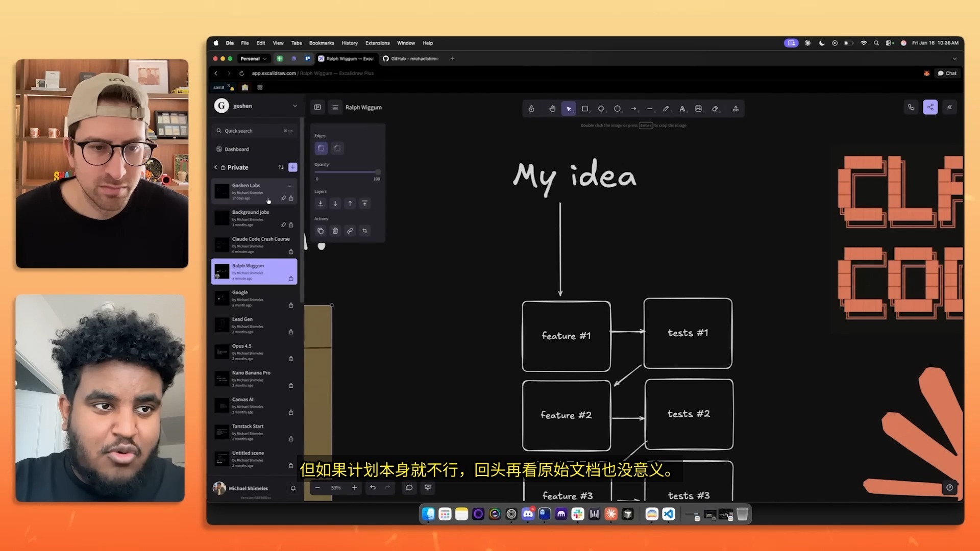Viewport: 980px width, 551px height.
Task: Duplicate the selected element
Action: (x=321, y=231)
